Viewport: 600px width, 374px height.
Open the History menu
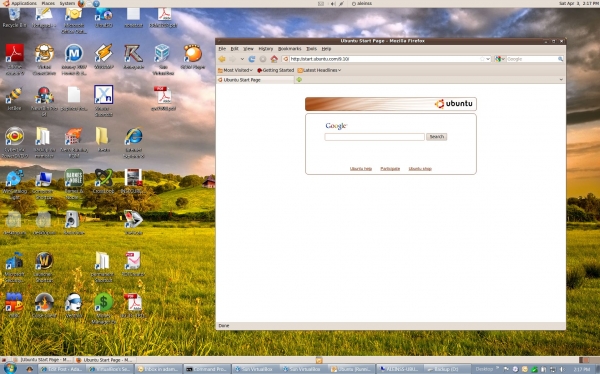[x=266, y=49]
